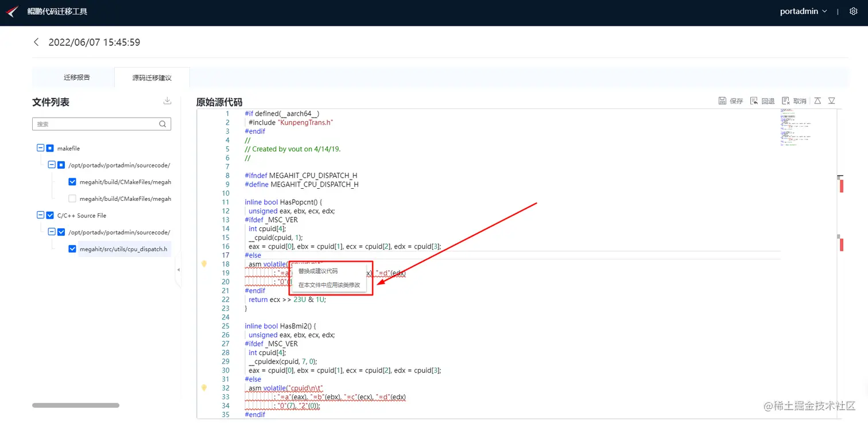Click the lightbulb hint at line 18
The image size is (868, 424).
tap(204, 264)
